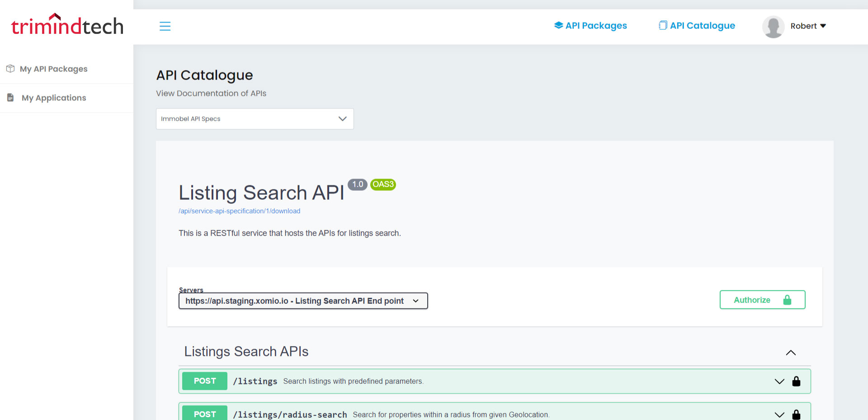Click the /listings/radius-search endpoint path
The width and height of the screenshot is (868, 420).
290,415
